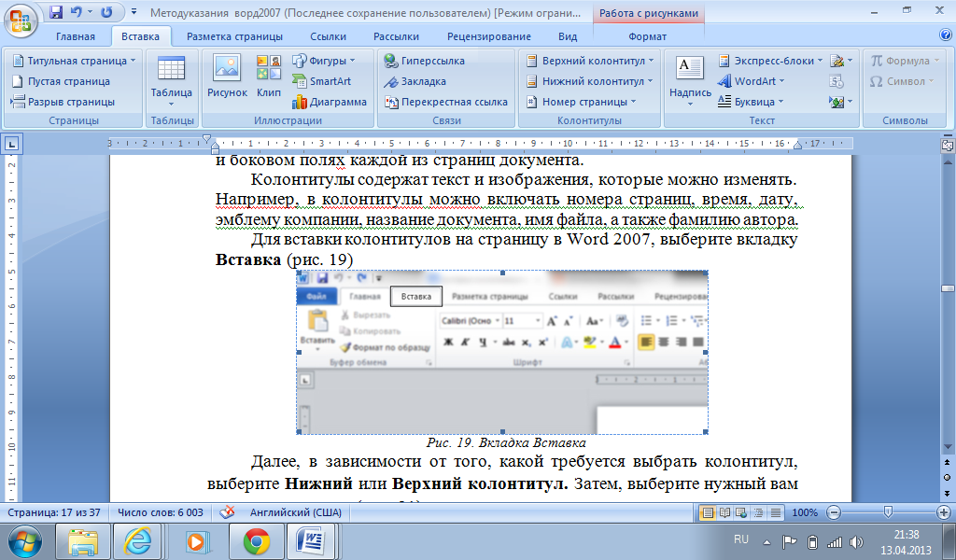Image resolution: width=956 pixels, height=560 pixels.
Task: Insert a bookmark with Закладка
Action: (x=415, y=81)
